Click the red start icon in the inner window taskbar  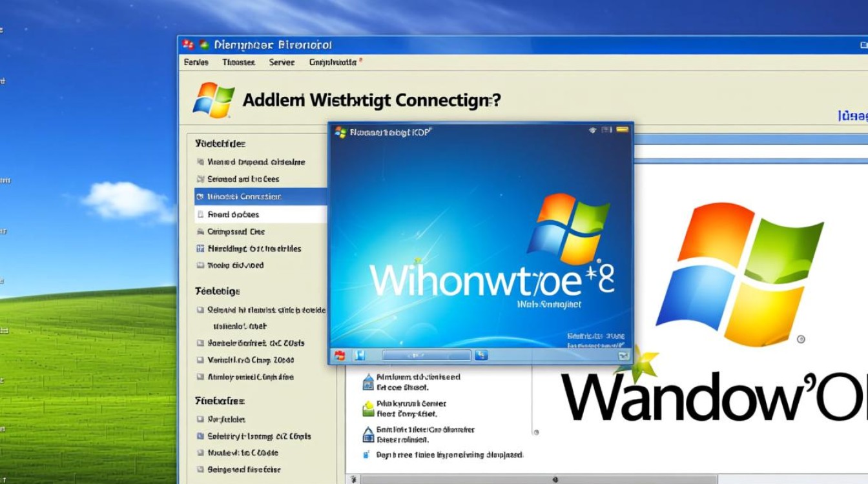click(x=340, y=355)
